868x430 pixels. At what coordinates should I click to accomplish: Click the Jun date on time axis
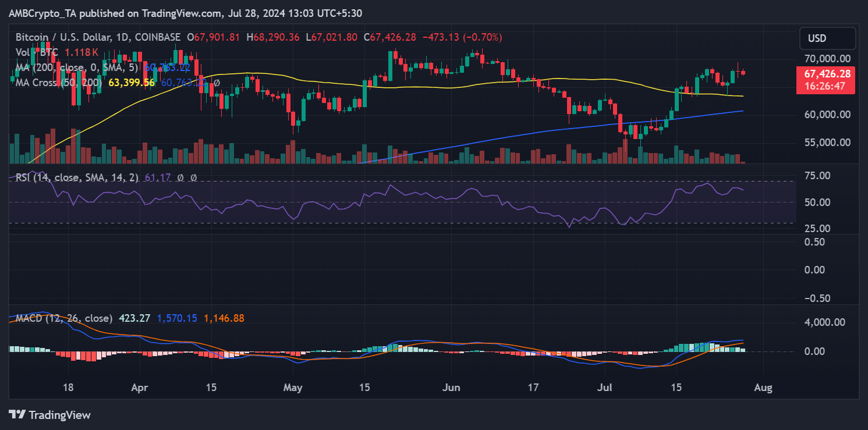(451, 388)
